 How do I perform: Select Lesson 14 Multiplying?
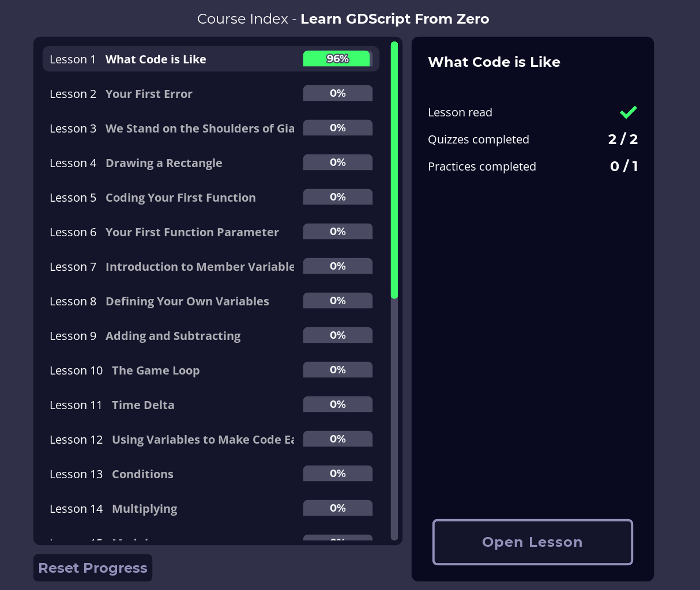tap(211, 508)
